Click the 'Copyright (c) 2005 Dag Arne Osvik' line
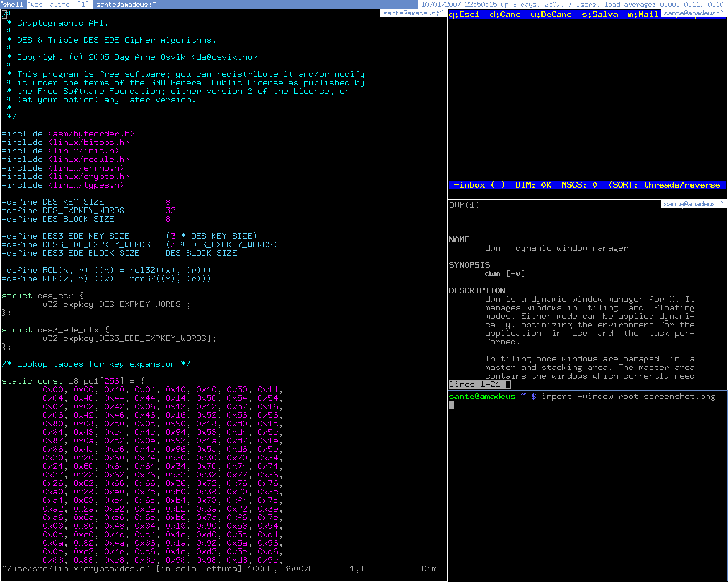The width and height of the screenshot is (728, 582). pos(137,57)
